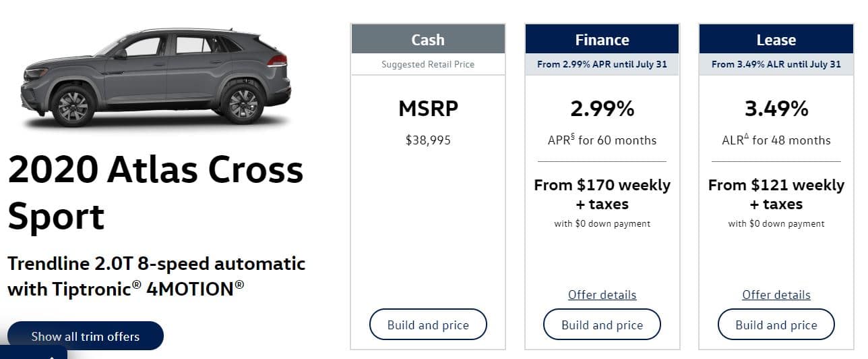This screenshot has height=359, width=868.
Task: Click the Show all trim offers button
Action: 86,336
